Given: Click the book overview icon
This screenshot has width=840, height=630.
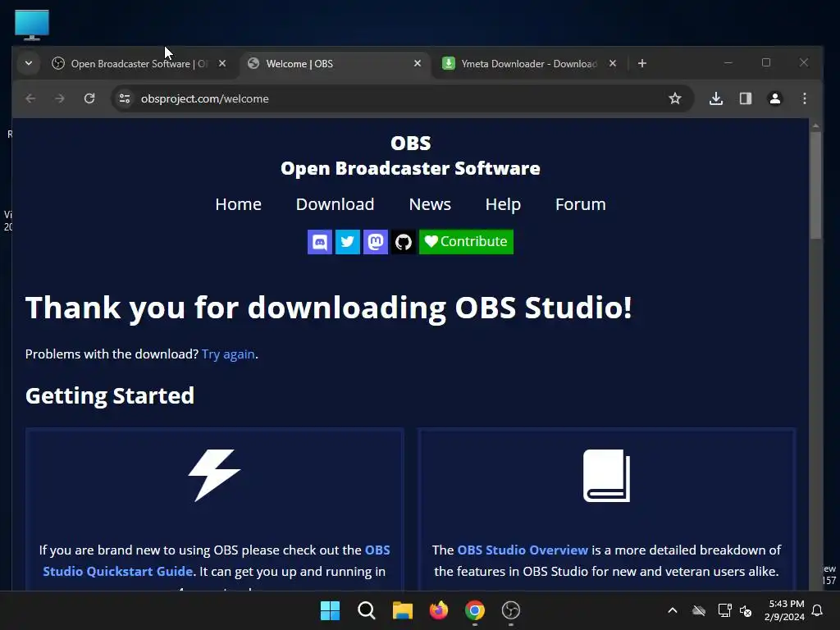Looking at the screenshot, I should pyautogui.click(x=606, y=476).
